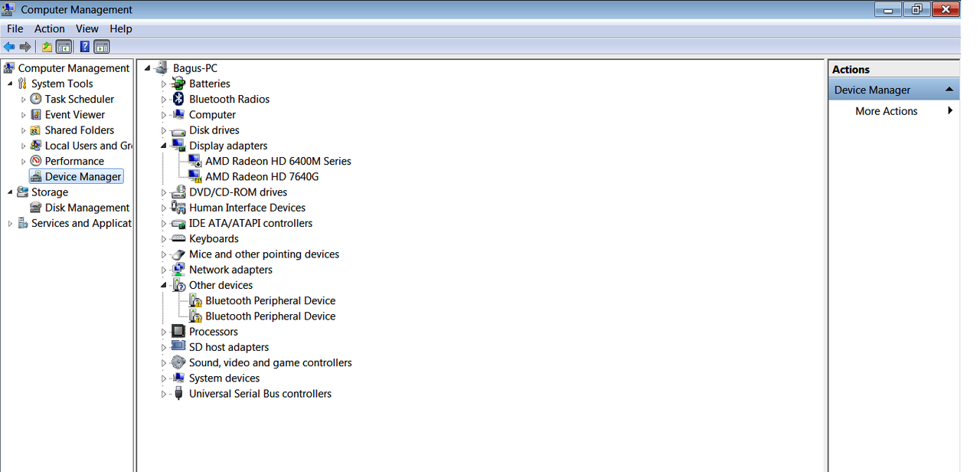Collapse the Device Manager actions section
The image size is (980, 472).
949,90
